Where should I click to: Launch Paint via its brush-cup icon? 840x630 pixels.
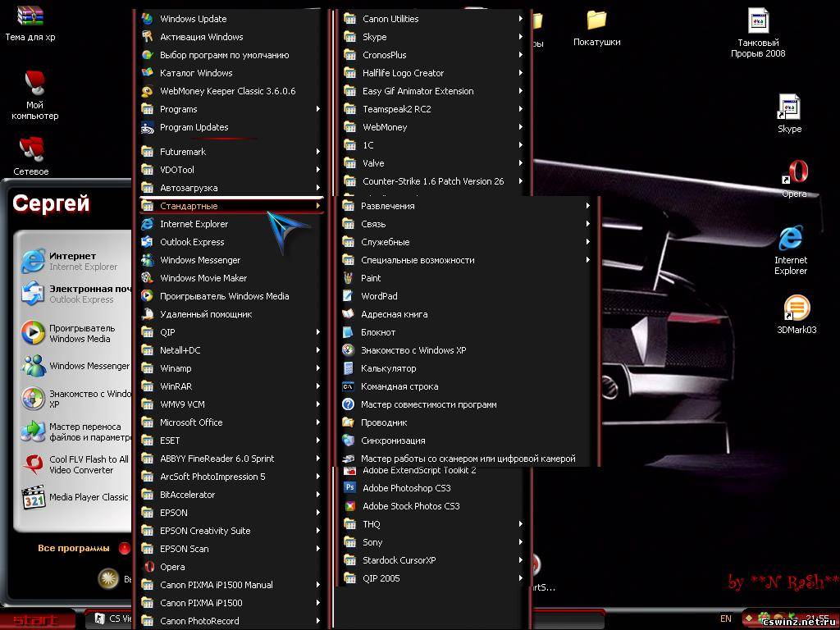coord(348,278)
